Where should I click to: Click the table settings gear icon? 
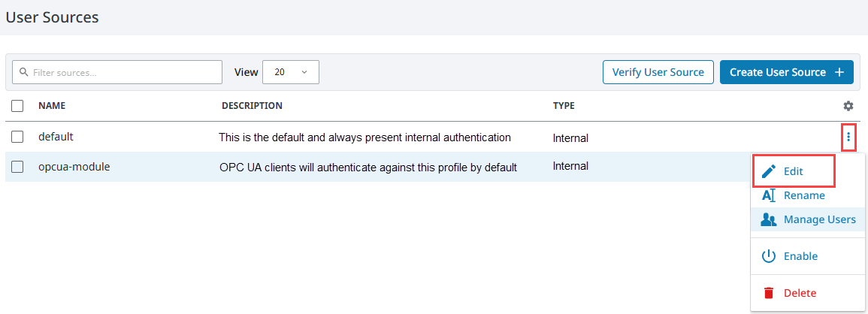pos(848,106)
